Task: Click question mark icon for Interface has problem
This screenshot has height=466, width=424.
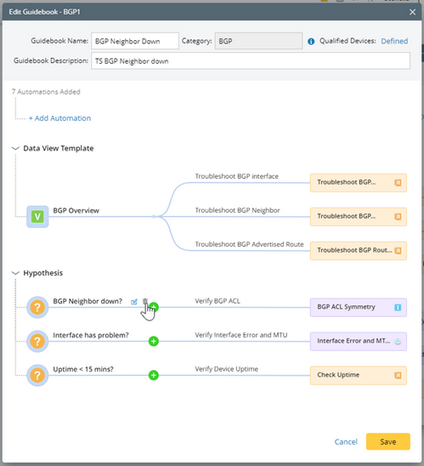Action: (x=37, y=341)
